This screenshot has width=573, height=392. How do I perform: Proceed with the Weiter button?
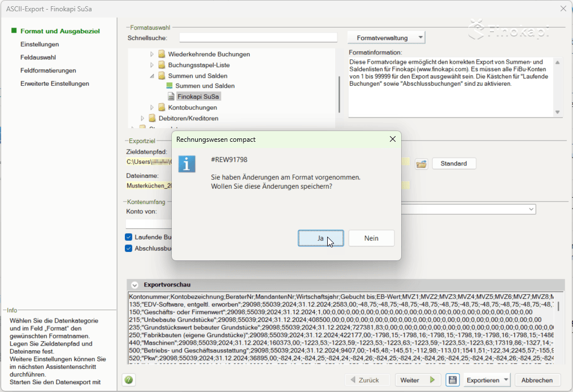(x=418, y=380)
